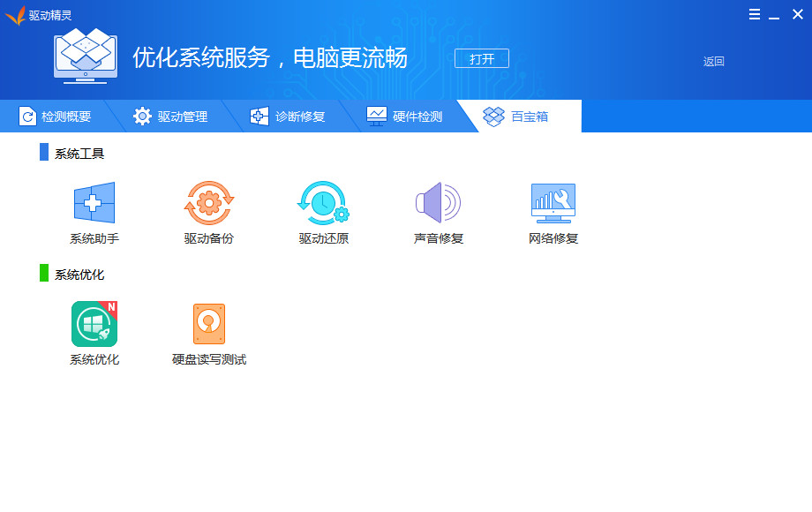Click the 声音修复 label text
Screen dimensions: 812x512
[x=439, y=238]
